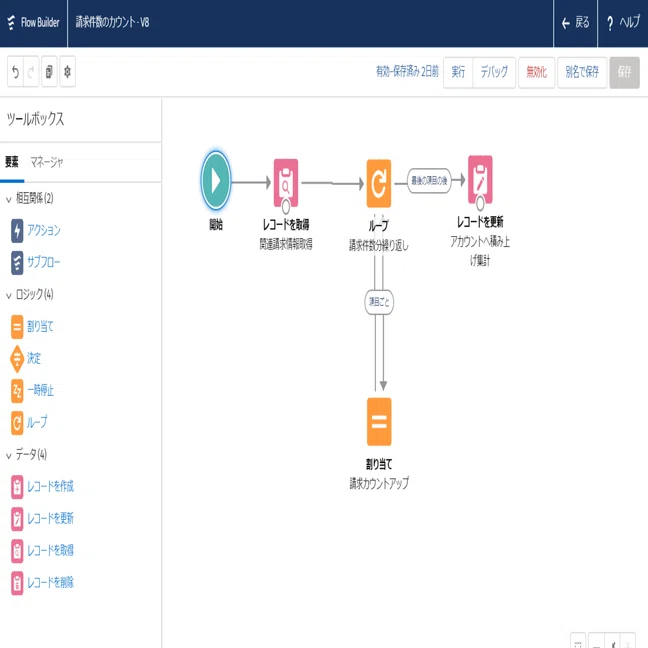
Task: Click the レコードを削除 link in toolbox
Action: [50, 582]
